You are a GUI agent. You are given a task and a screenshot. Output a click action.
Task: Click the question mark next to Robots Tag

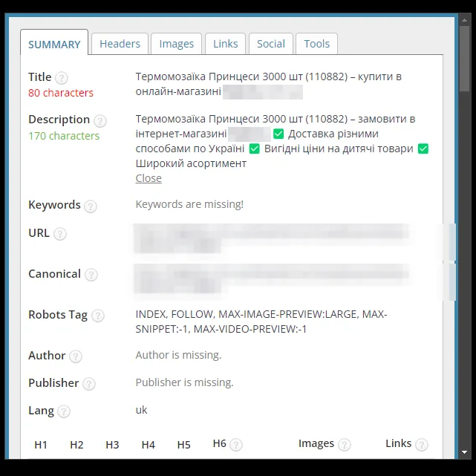click(98, 316)
